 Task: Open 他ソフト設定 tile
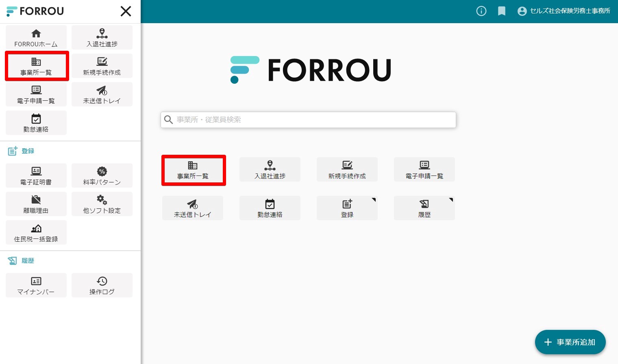coord(102,204)
